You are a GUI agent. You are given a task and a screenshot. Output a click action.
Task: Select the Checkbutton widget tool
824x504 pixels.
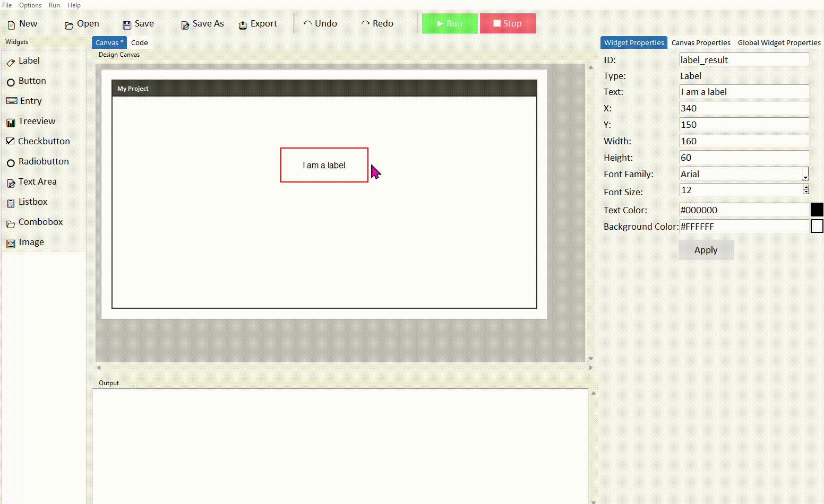tap(44, 141)
